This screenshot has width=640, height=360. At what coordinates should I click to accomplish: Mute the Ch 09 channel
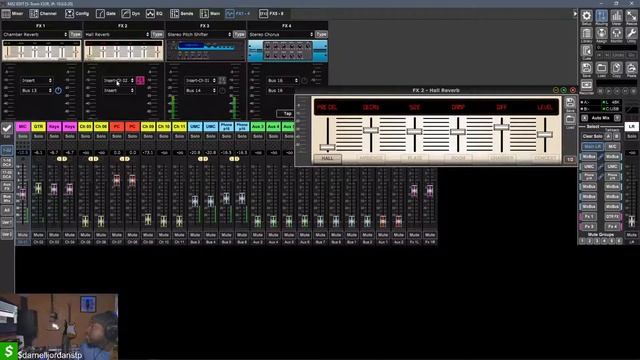tap(148, 235)
